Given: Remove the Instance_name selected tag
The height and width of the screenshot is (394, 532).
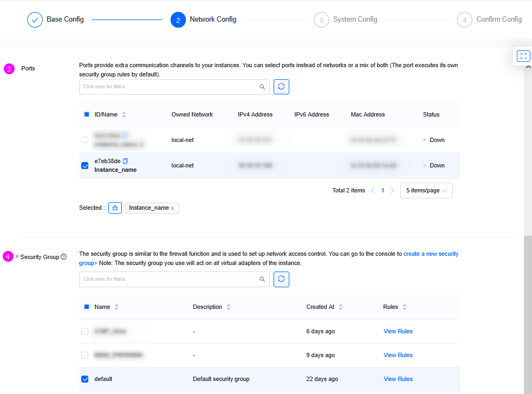Looking at the screenshot, I should [x=173, y=208].
